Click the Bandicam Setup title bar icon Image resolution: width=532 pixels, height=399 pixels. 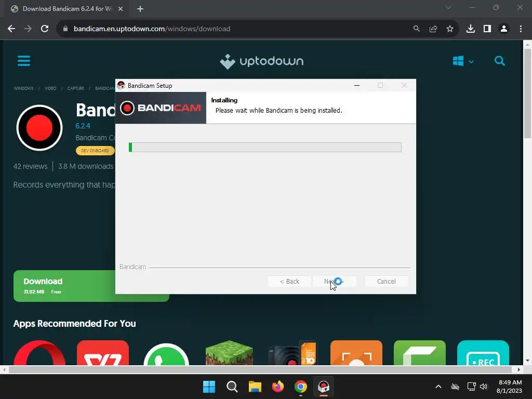point(121,86)
